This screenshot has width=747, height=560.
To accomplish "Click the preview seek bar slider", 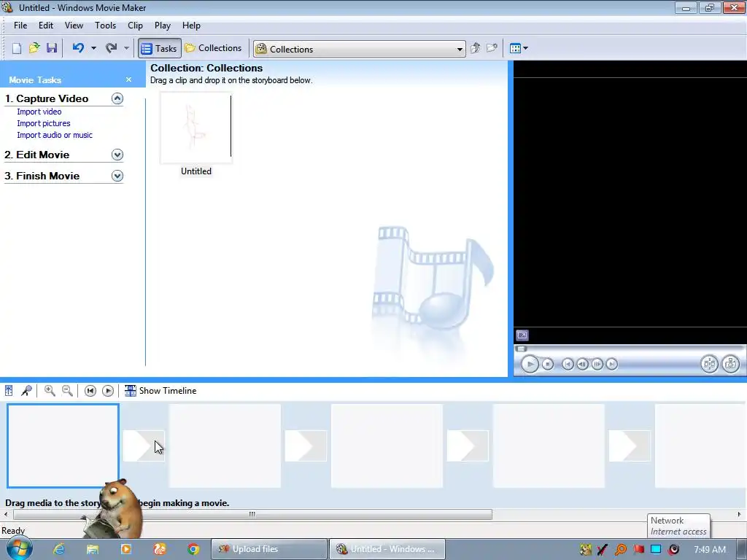I will pyautogui.click(x=521, y=349).
